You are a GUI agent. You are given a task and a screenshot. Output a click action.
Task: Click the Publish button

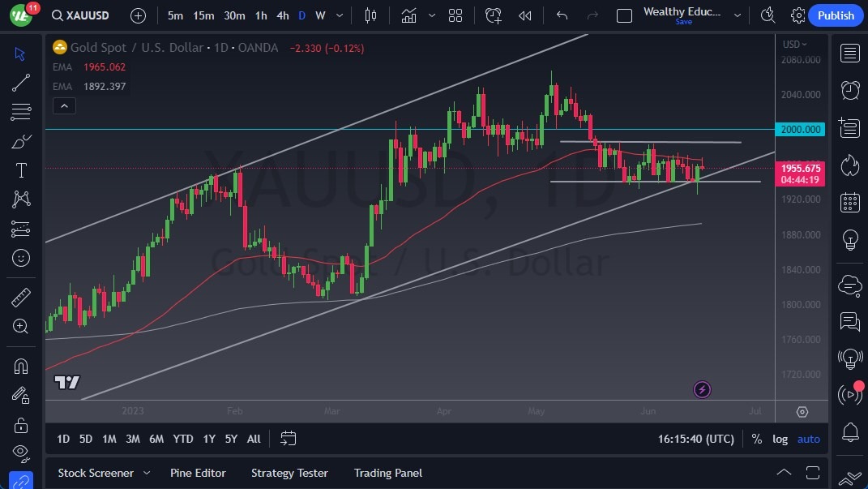(x=836, y=15)
